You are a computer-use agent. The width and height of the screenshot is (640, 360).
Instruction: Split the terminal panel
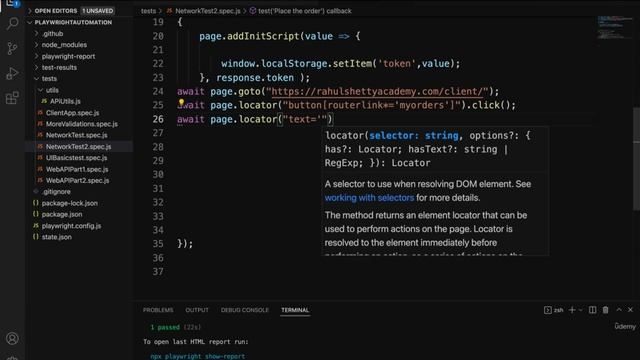[592, 310]
